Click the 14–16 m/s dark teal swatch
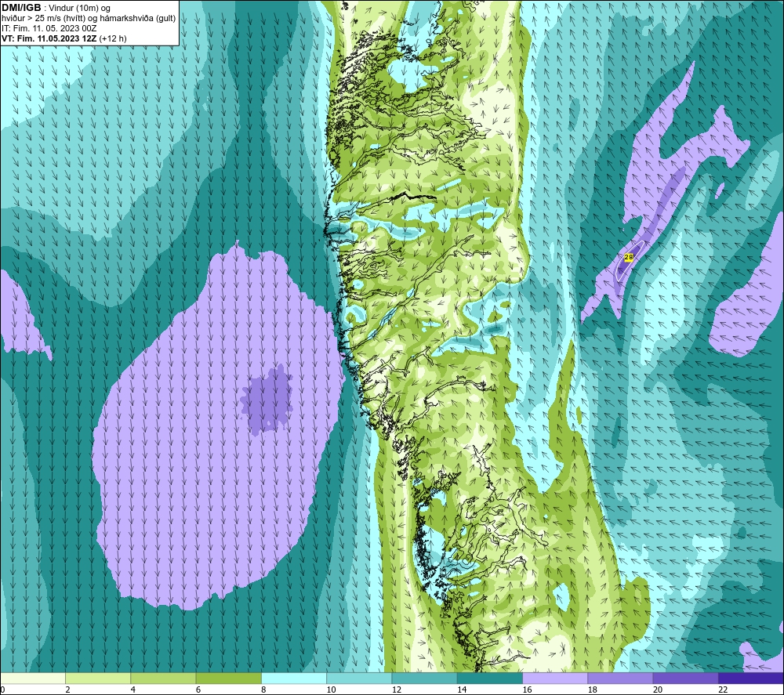The image size is (784, 695). pyautogui.click(x=490, y=678)
